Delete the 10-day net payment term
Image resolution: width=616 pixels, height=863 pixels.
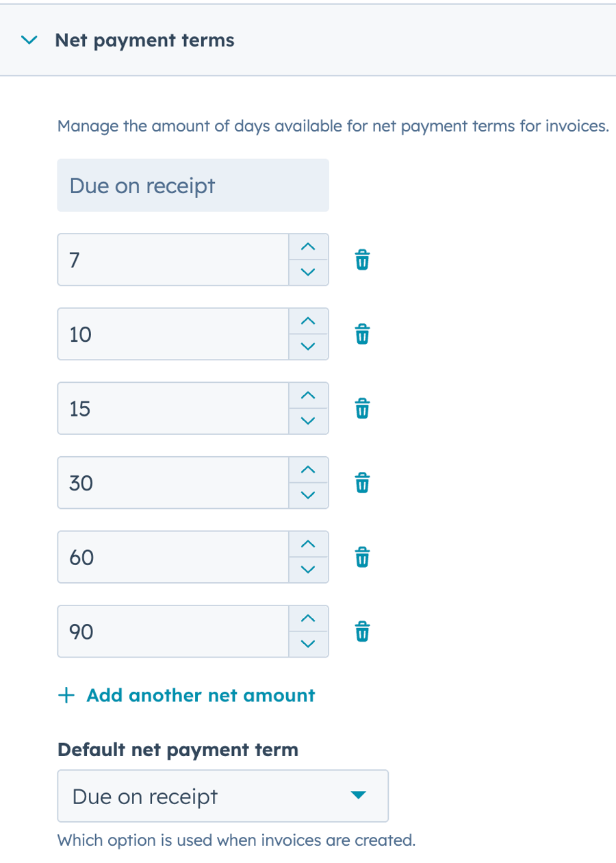coord(361,334)
